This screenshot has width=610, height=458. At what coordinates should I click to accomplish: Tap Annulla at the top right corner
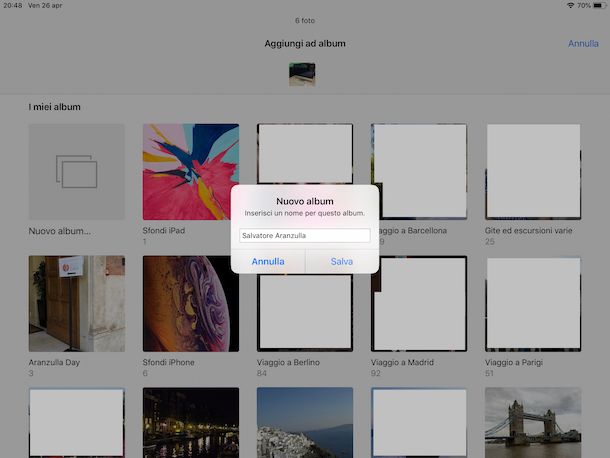click(583, 44)
